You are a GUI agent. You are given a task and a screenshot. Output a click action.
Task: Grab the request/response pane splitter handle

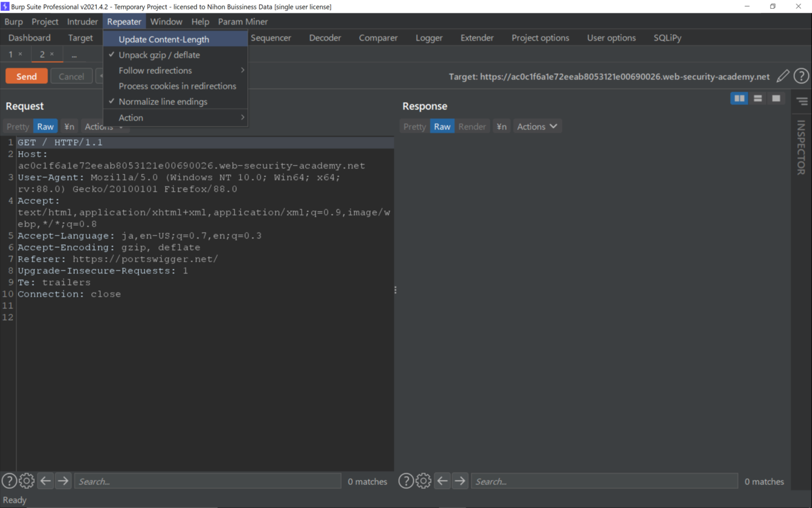395,290
